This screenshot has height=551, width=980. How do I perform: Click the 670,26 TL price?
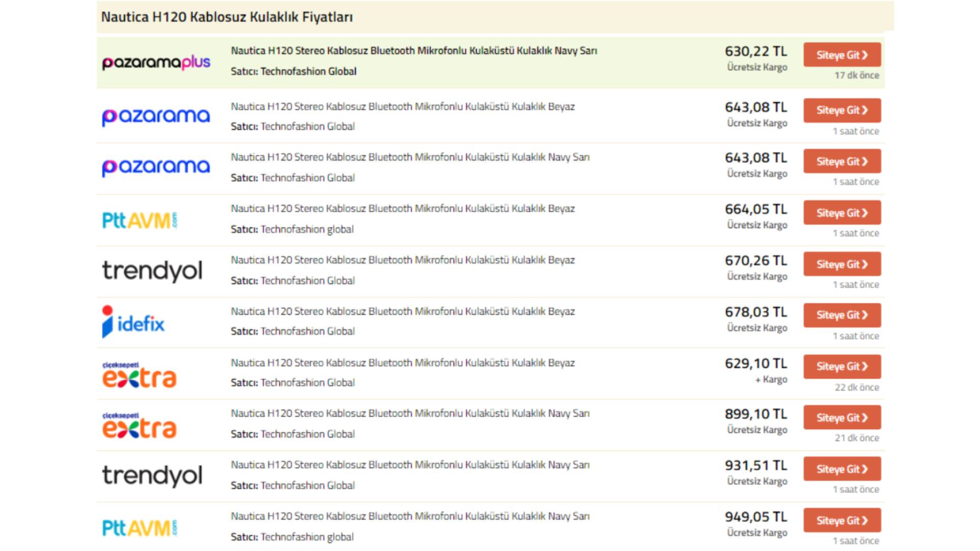tap(756, 261)
